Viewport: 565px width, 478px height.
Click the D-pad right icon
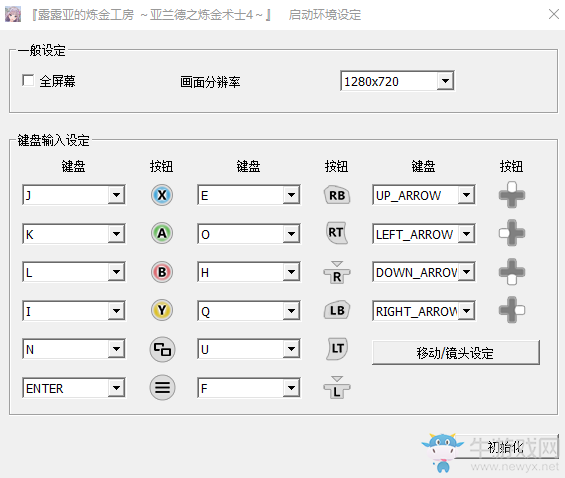512,310
